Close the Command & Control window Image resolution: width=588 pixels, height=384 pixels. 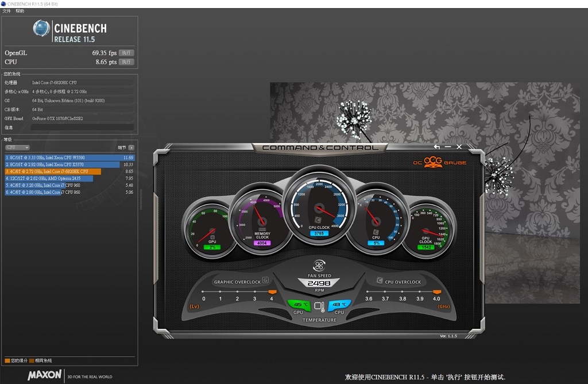459,147
